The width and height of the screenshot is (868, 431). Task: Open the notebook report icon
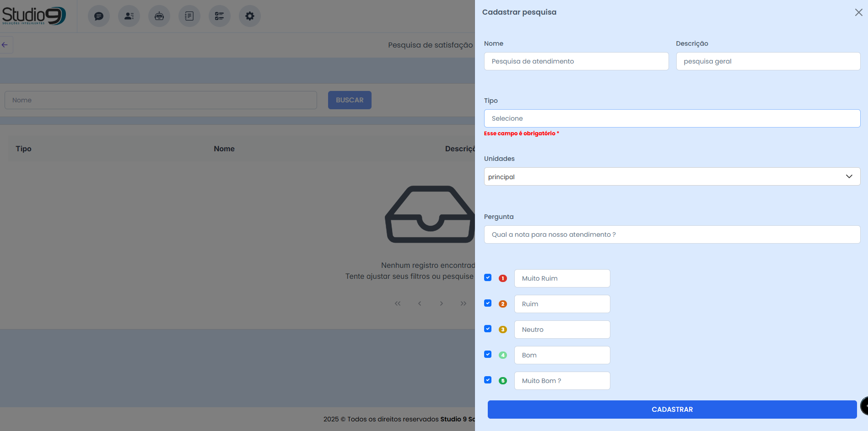click(189, 16)
